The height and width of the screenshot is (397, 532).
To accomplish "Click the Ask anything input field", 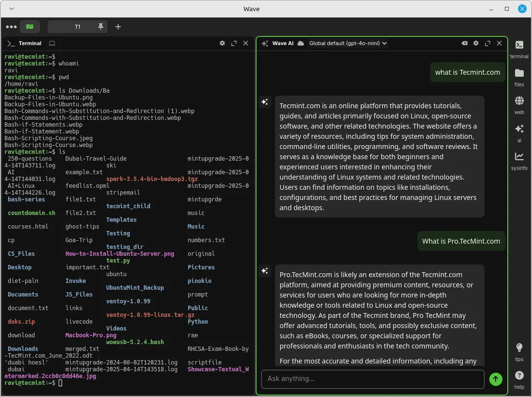I will [372, 379].
